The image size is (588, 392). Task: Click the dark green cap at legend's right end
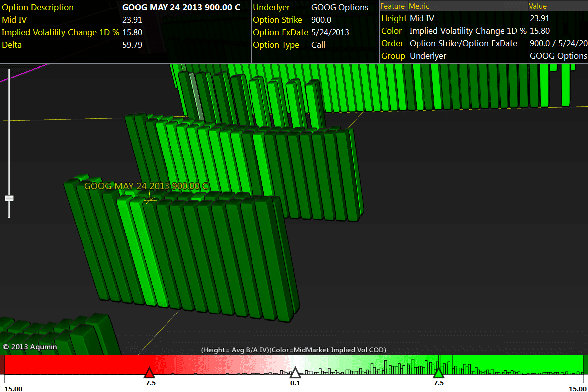click(585, 364)
